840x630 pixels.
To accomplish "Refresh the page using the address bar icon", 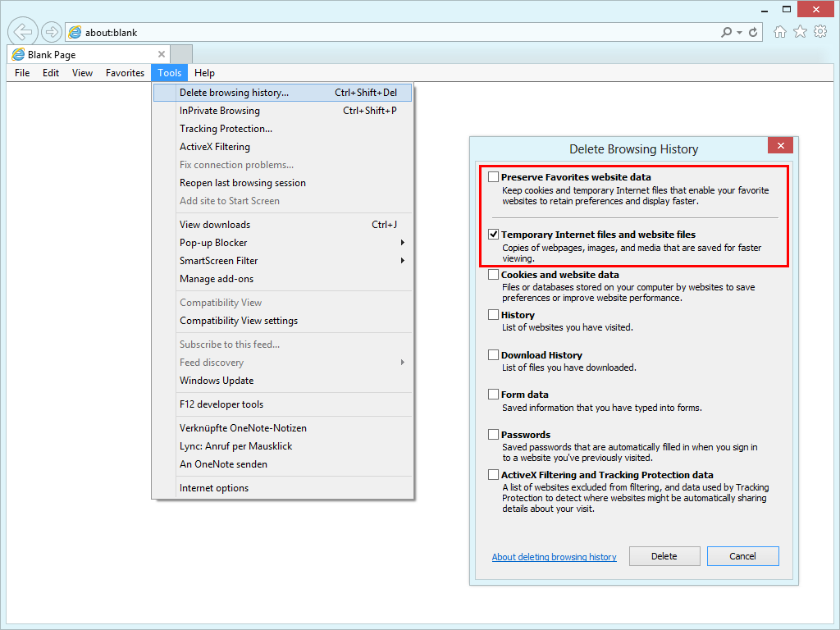I will click(x=754, y=31).
